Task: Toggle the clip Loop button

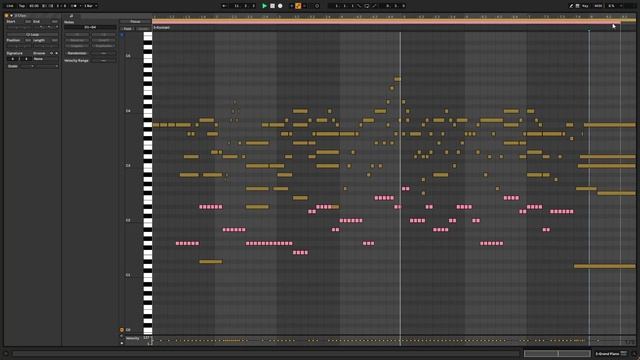Action: 32,35
